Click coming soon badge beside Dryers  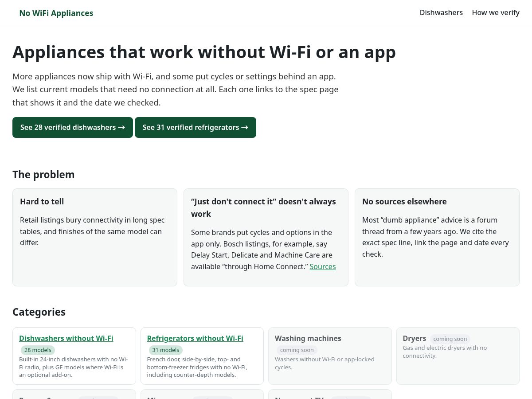coord(450,339)
